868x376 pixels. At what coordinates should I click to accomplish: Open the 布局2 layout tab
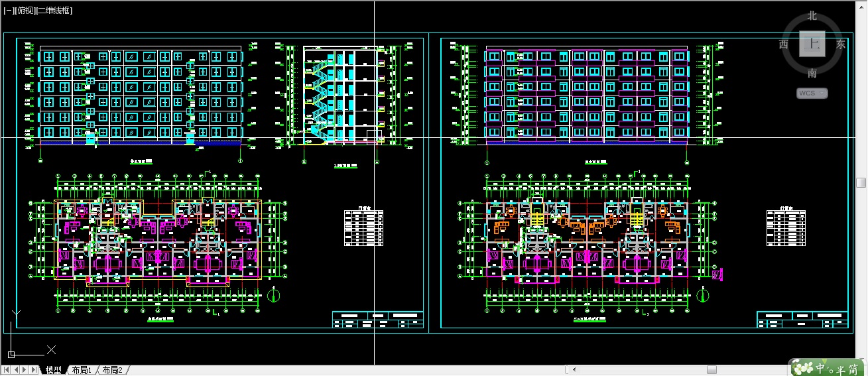tap(112, 370)
